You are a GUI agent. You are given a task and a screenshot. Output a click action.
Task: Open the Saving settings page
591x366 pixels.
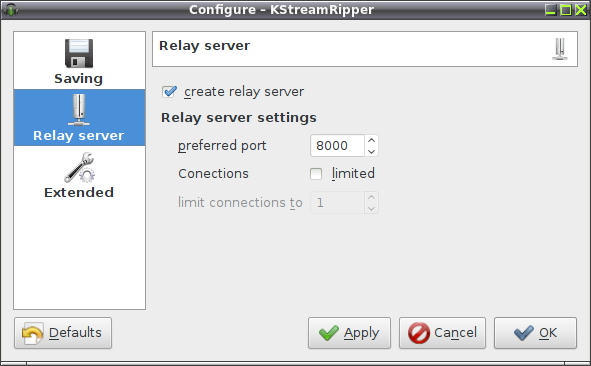click(x=79, y=61)
